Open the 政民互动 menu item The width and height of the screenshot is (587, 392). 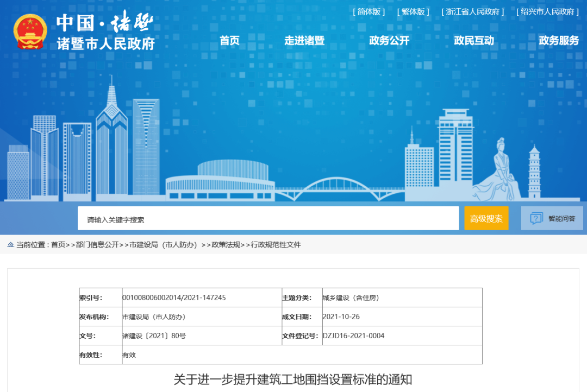[x=474, y=41]
